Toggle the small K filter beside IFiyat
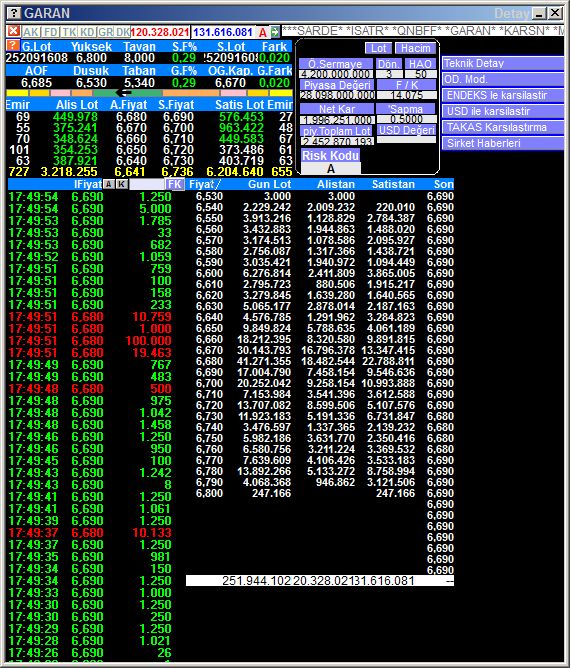This screenshot has height=668, width=570. click(x=122, y=184)
